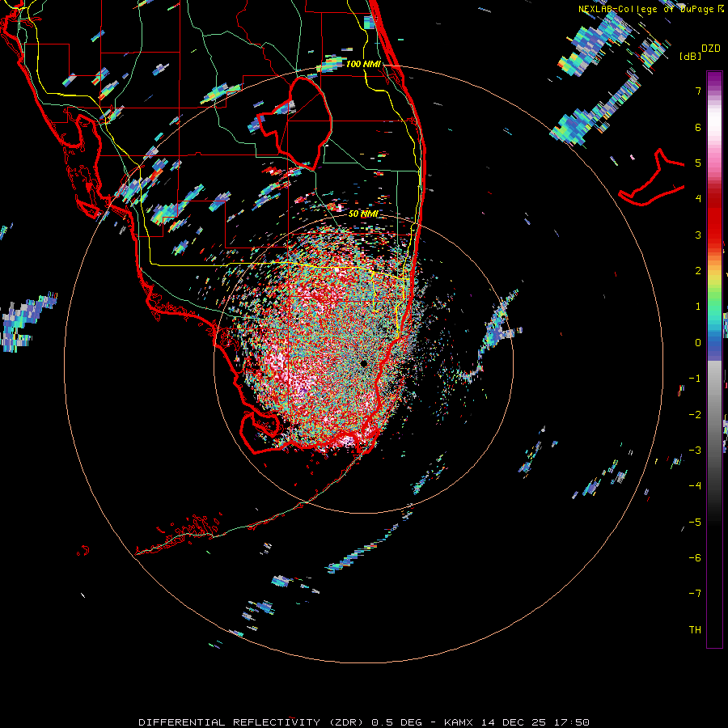Click the -4 value on color scale
The height and width of the screenshot is (728, 728).
click(695, 486)
